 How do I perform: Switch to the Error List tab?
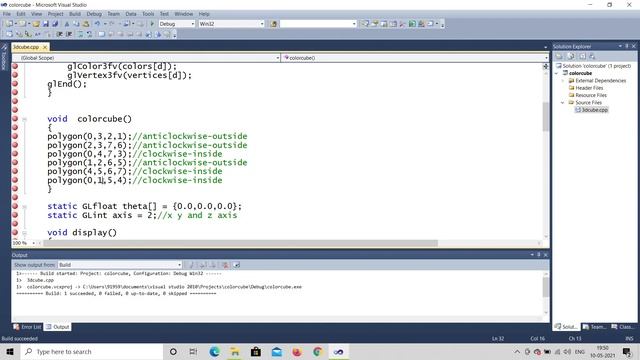[27, 327]
